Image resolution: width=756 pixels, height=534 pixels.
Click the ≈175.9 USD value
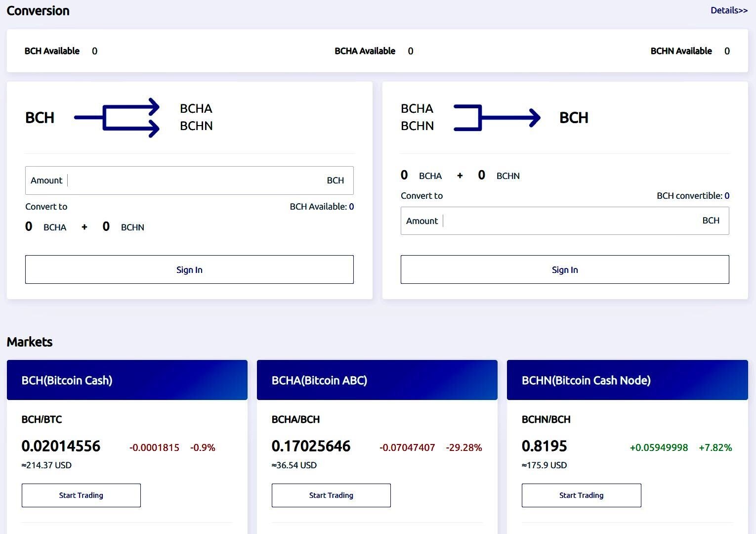point(545,465)
